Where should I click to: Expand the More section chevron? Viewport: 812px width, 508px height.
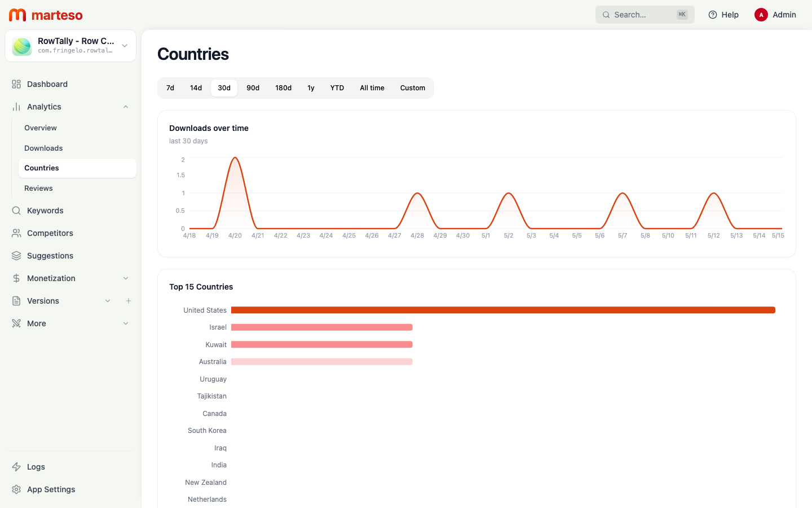point(126,323)
